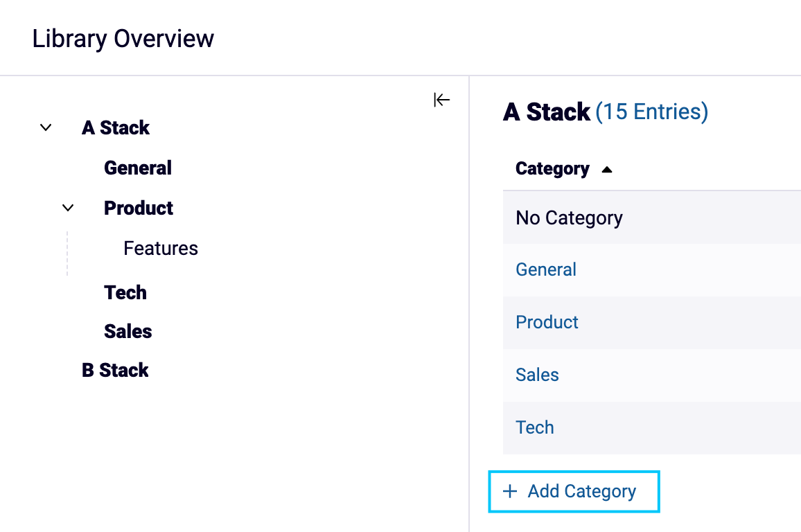801x532 pixels.
Task: Collapse the library sidebar panel
Action: coord(442,100)
